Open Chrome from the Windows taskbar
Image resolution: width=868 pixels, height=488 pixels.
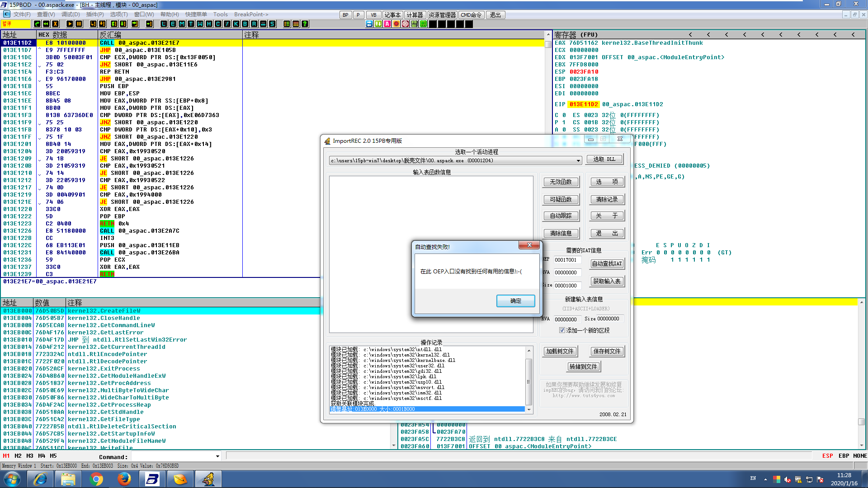(x=96, y=479)
